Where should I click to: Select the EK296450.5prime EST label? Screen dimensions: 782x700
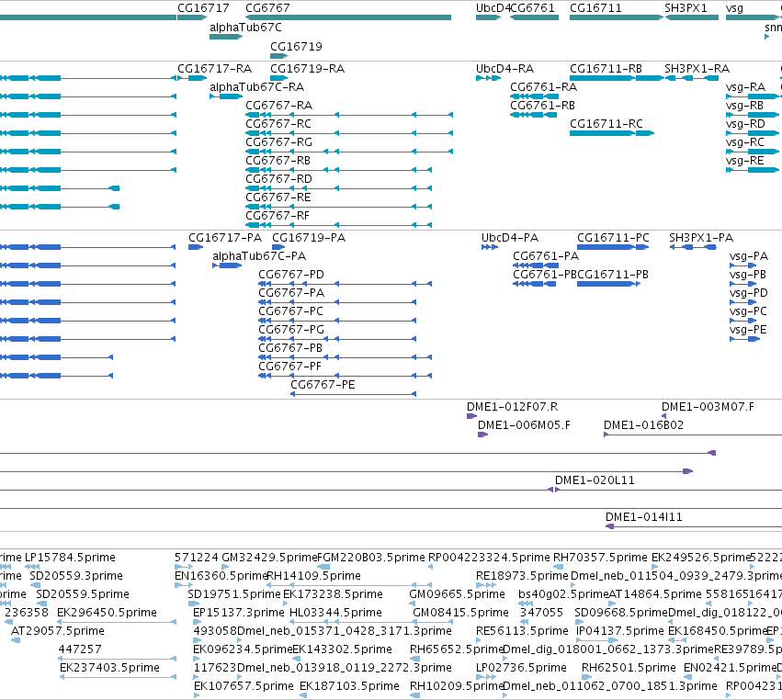coord(107,613)
